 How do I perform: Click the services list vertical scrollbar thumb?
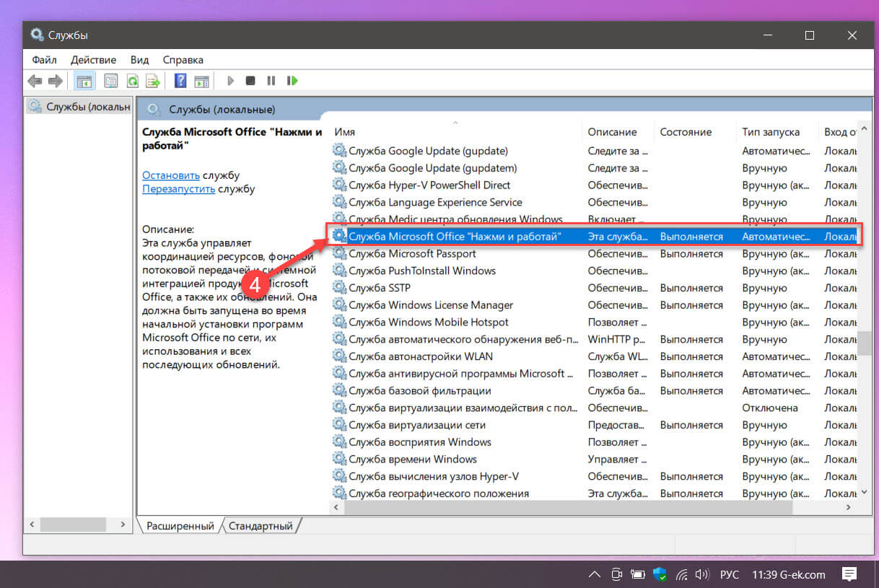(864, 343)
